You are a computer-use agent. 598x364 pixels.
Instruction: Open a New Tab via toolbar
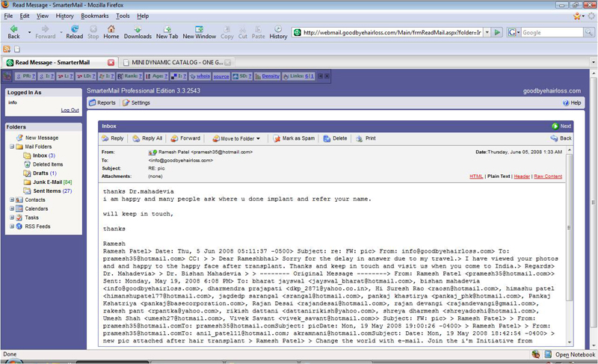tap(167, 32)
